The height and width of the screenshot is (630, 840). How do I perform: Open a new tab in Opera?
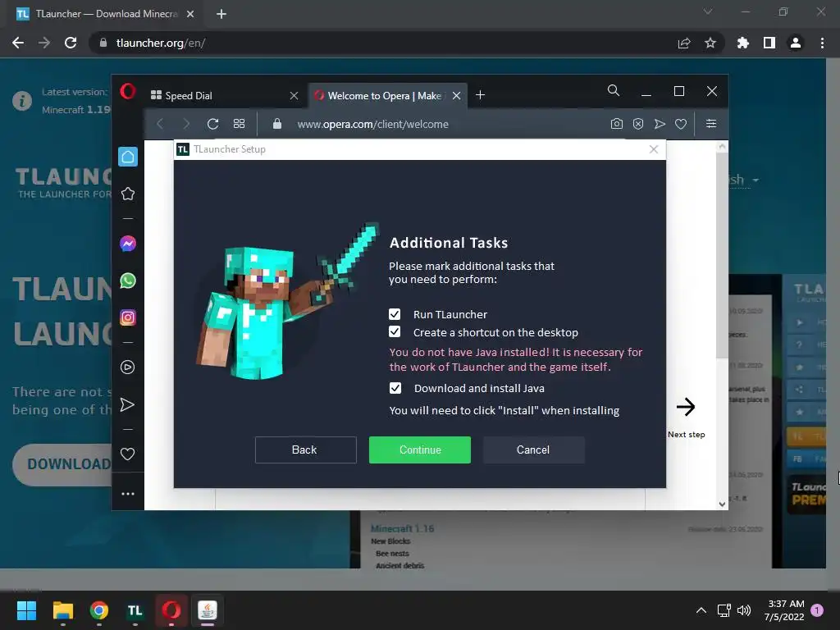[481, 95]
